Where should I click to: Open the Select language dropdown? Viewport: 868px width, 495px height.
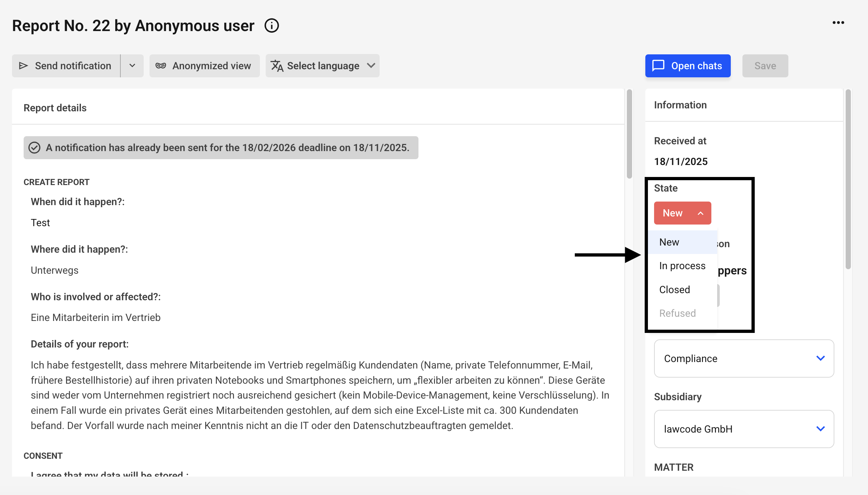(322, 66)
